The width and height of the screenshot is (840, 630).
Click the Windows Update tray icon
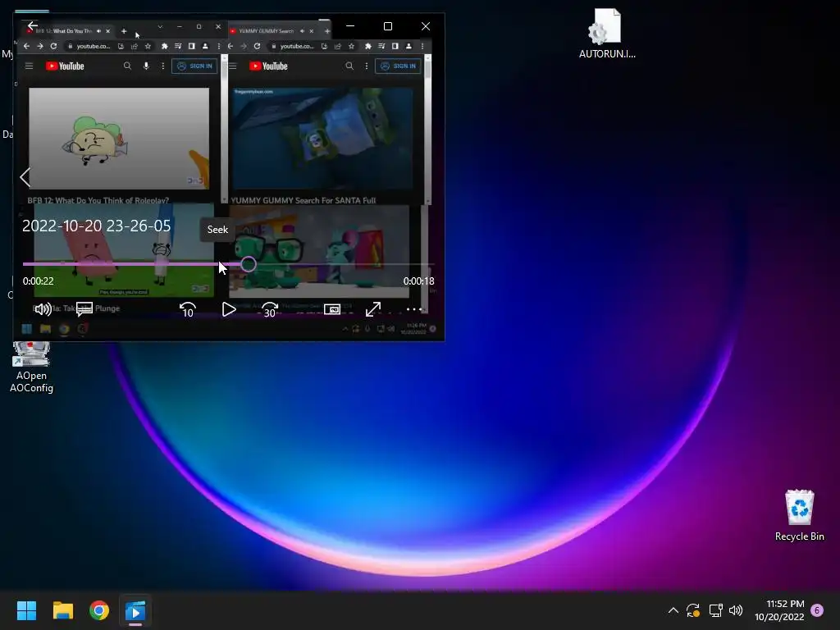[693, 610]
